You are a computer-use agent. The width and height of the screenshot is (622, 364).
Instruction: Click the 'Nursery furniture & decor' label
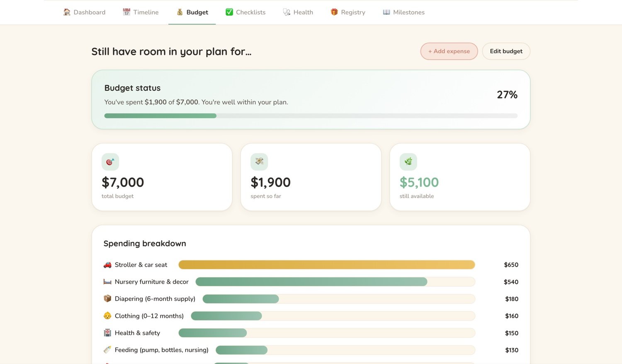coord(152,282)
